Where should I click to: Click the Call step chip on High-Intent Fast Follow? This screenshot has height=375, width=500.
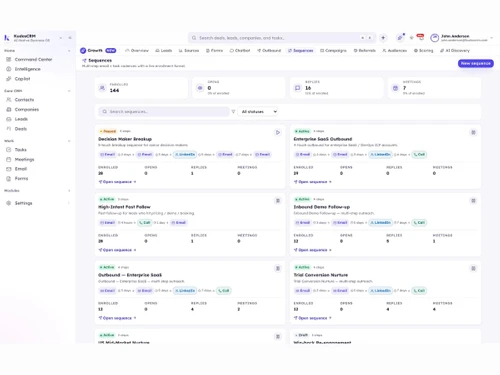click(x=145, y=222)
